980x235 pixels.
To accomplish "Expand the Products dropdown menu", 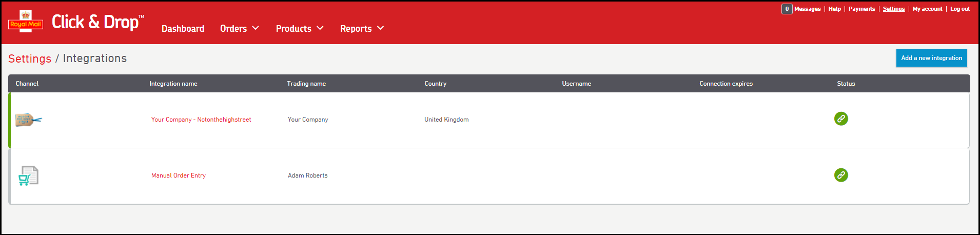I will (x=299, y=29).
